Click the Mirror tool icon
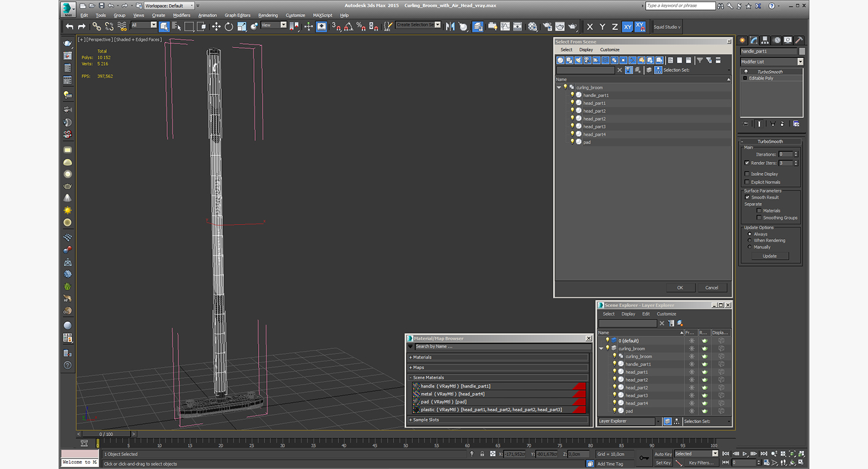This screenshot has height=469, width=868. [450, 26]
